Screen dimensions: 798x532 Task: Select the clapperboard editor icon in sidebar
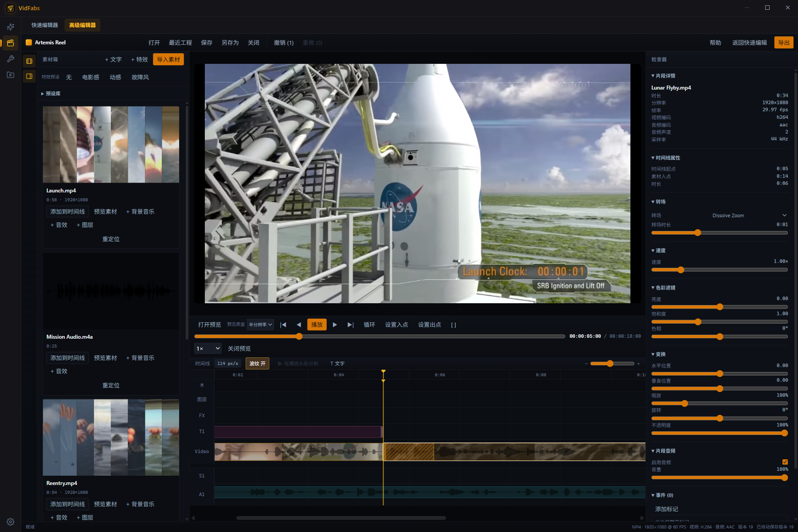click(x=11, y=43)
